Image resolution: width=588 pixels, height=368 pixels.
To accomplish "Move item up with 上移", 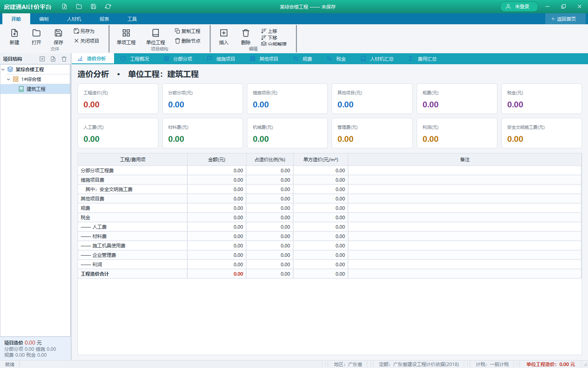I will click(269, 31).
